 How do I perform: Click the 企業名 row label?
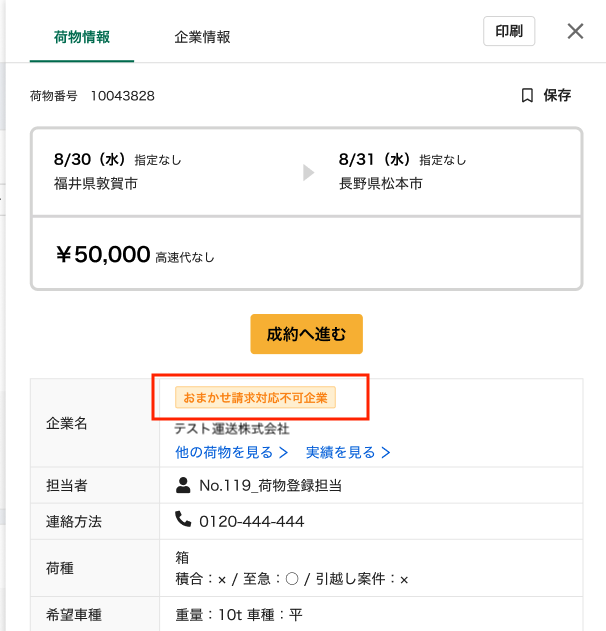67,423
